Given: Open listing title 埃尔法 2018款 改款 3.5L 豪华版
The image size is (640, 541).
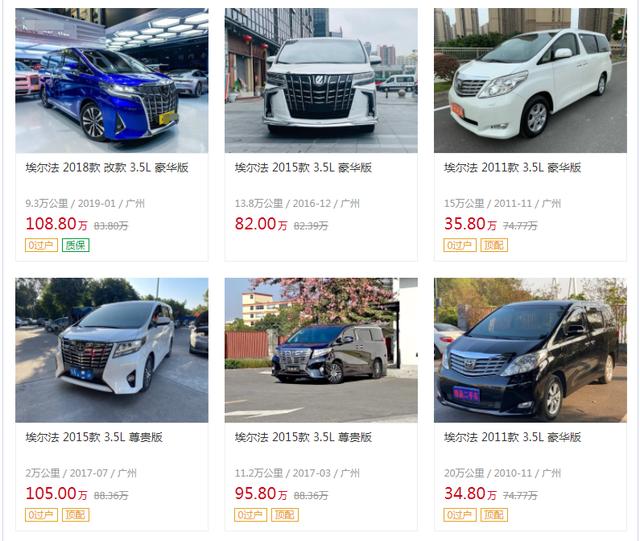Looking at the screenshot, I should point(107,167).
